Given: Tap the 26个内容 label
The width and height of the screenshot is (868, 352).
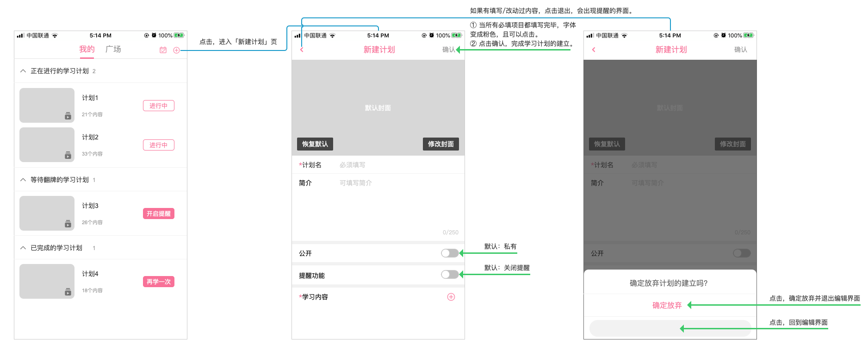Looking at the screenshot, I should tap(92, 222).
